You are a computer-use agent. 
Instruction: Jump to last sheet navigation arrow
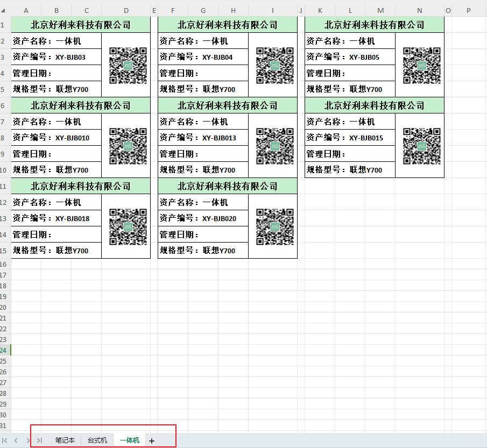[x=39, y=440]
